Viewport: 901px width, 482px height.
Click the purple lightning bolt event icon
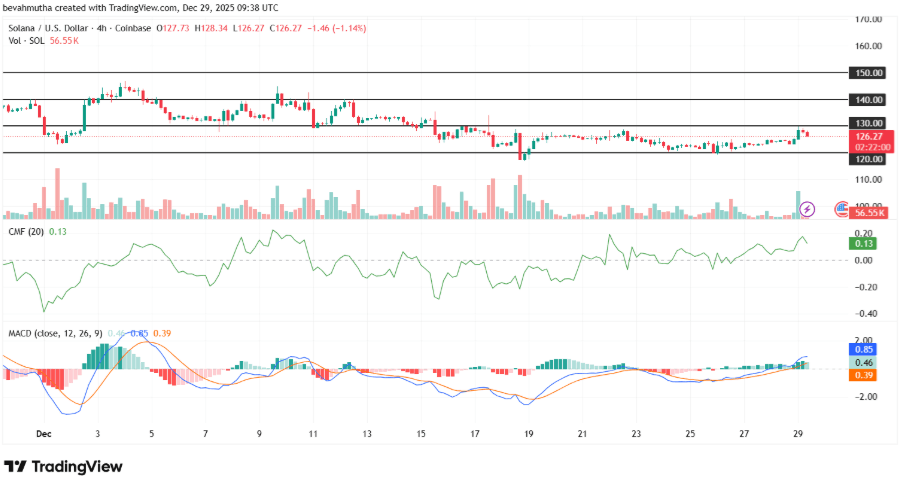(x=807, y=209)
